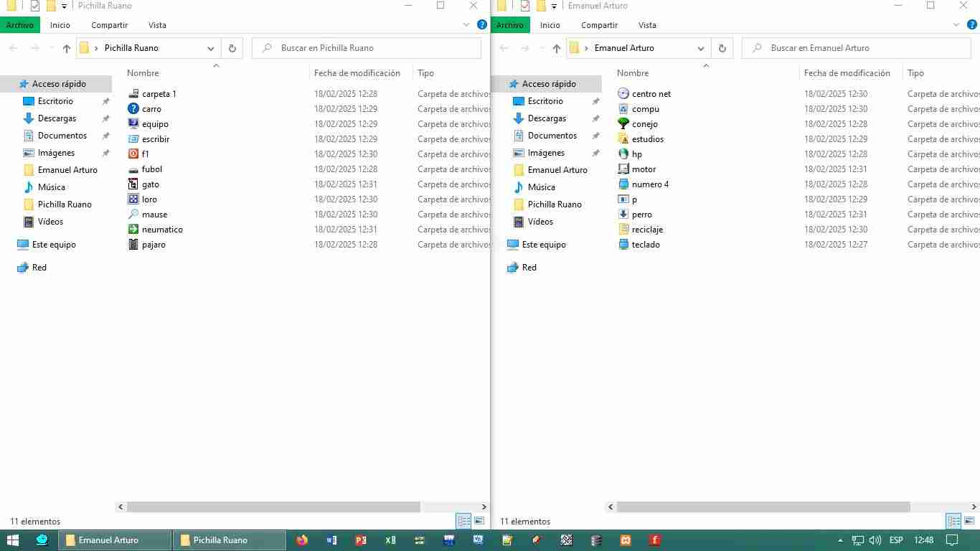This screenshot has height=551, width=980.
Task: Click the teclado folder icon
Action: [x=623, y=245]
